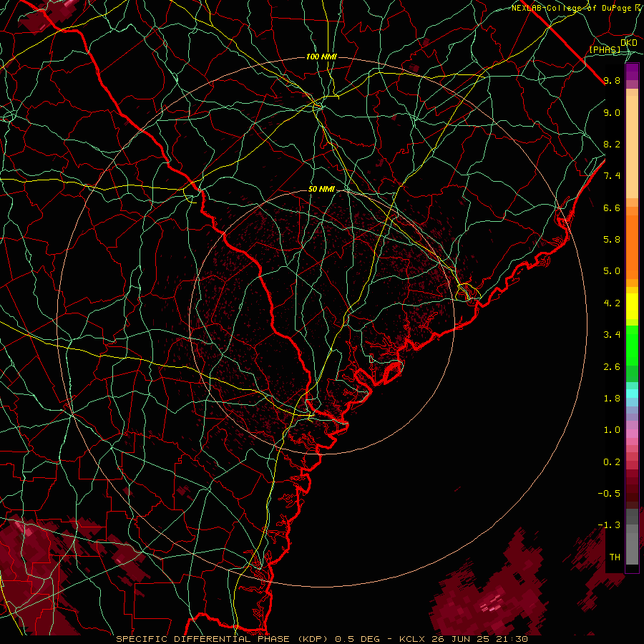Pick the pink segment of the color bar

(x=632, y=434)
